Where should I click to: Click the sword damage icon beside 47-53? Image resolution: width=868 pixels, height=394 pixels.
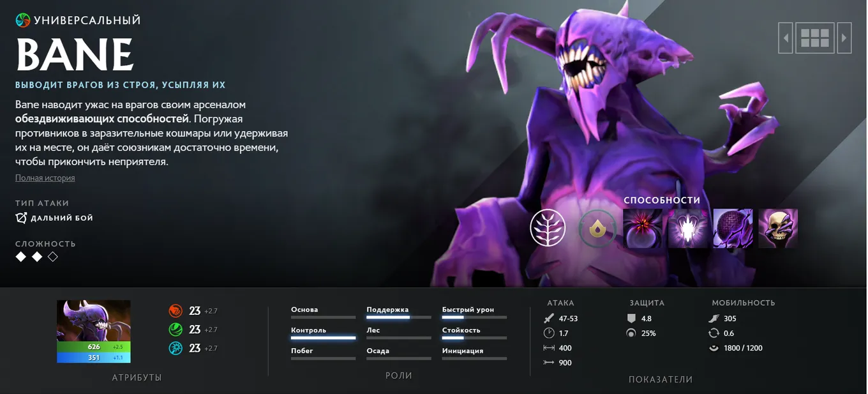549,319
